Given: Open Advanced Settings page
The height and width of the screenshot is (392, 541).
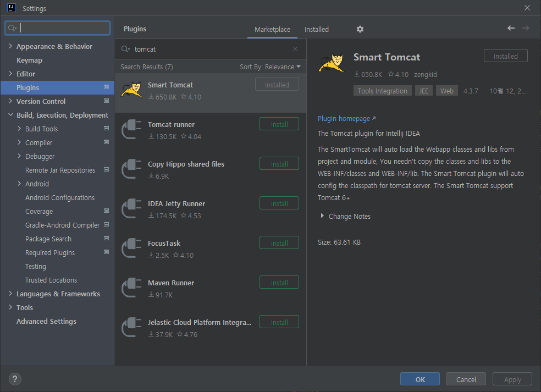Looking at the screenshot, I should pyautogui.click(x=46, y=321).
